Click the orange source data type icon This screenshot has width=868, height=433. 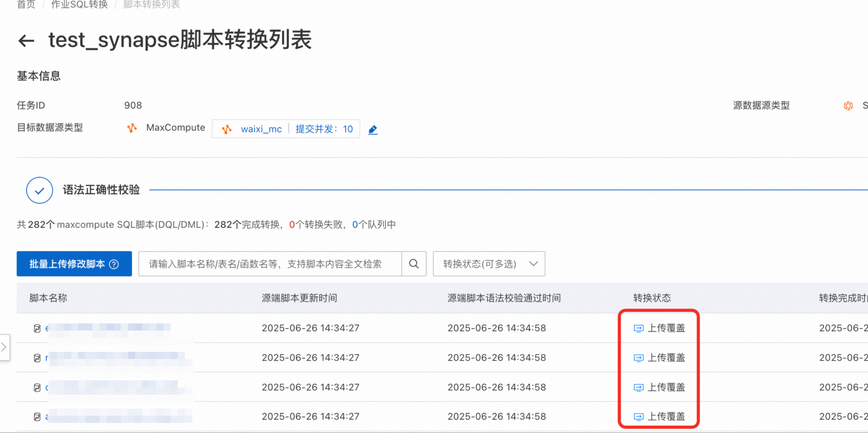coord(848,106)
